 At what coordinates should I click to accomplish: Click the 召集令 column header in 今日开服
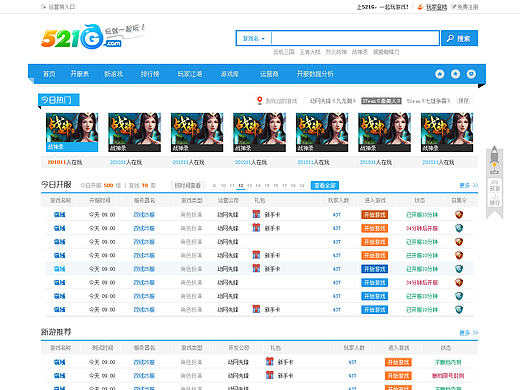[459, 200]
